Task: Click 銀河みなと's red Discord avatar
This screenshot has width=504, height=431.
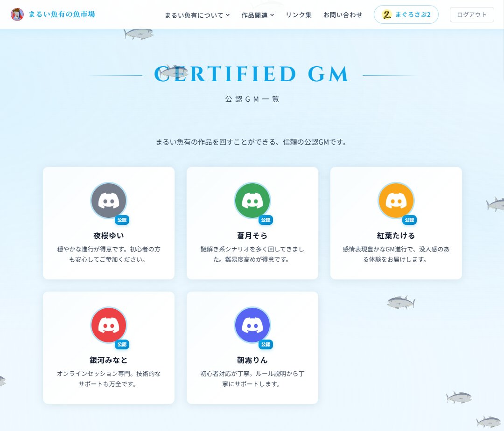Action: click(x=109, y=325)
